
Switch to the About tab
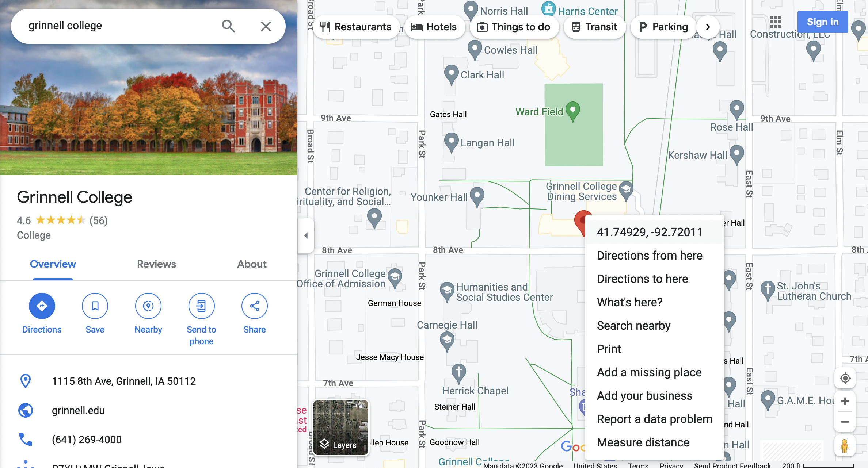point(252,264)
